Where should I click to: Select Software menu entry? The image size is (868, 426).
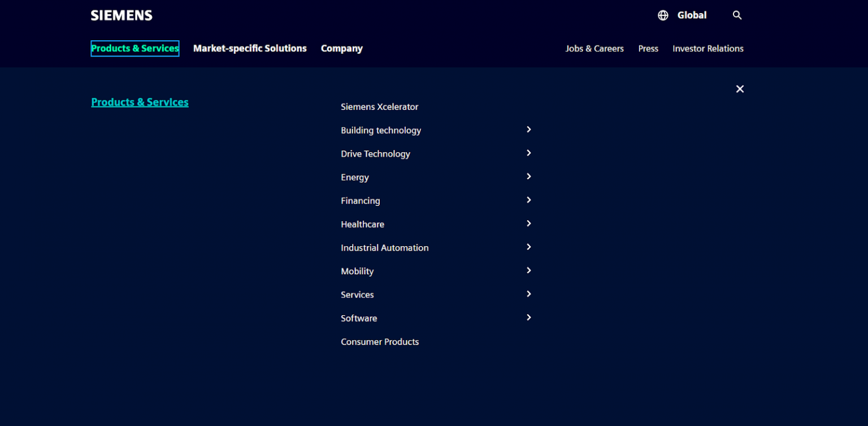point(359,319)
